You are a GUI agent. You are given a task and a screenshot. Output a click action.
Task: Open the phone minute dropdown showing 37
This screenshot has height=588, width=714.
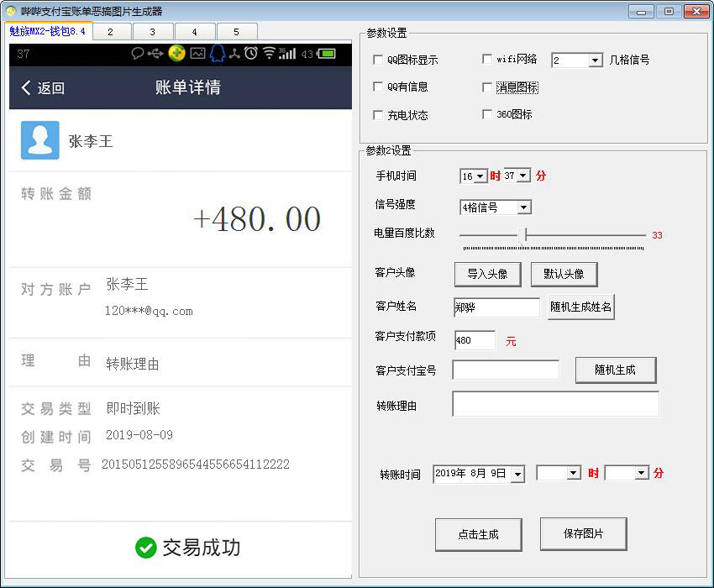[523, 176]
